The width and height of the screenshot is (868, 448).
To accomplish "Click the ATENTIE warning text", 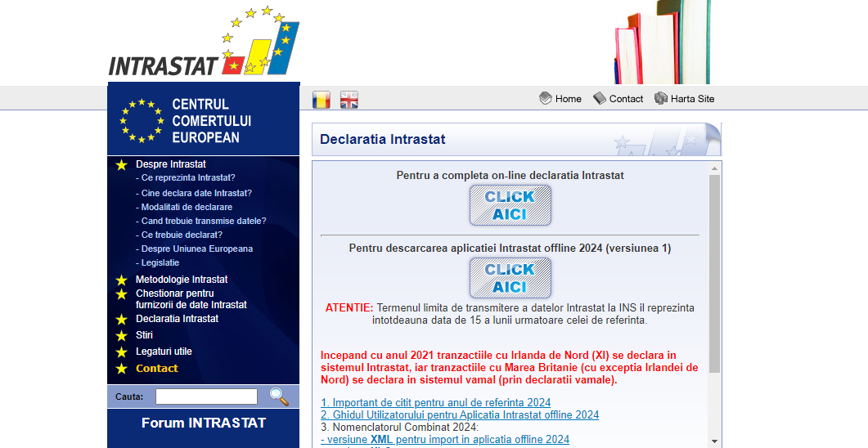I will [x=349, y=308].
